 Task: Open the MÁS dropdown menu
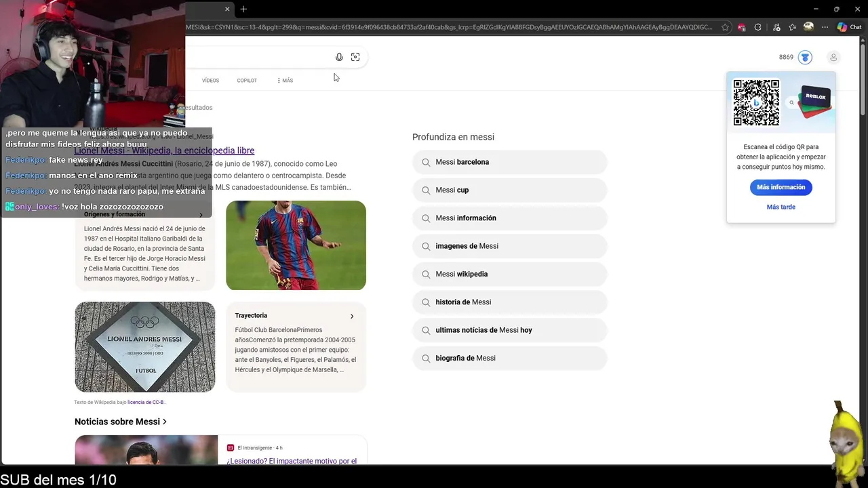tap(285, 80)
